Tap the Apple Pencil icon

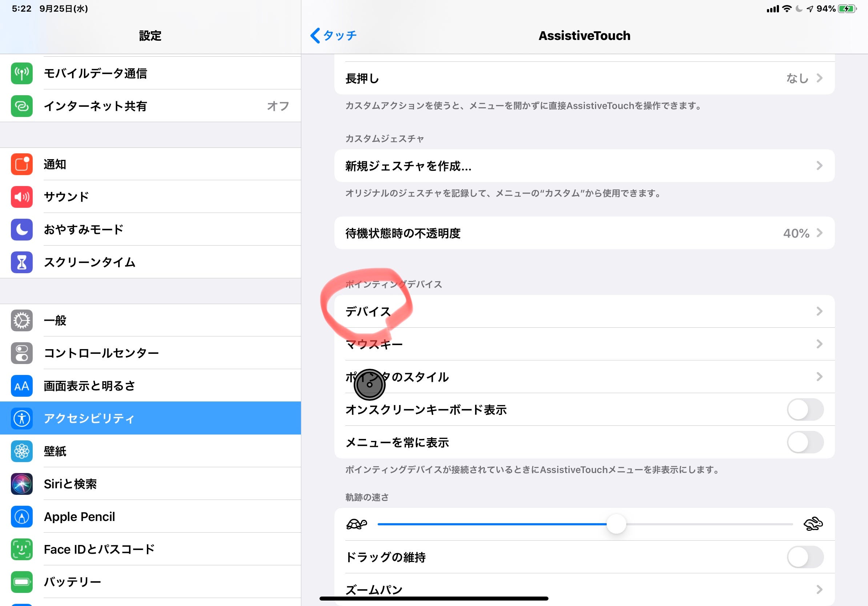[21, 517]
